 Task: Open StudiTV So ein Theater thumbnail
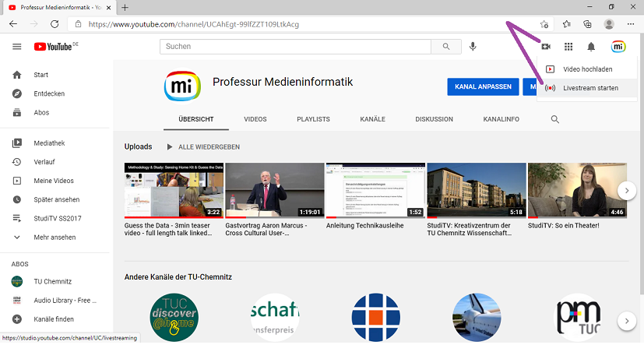(577, 191)
